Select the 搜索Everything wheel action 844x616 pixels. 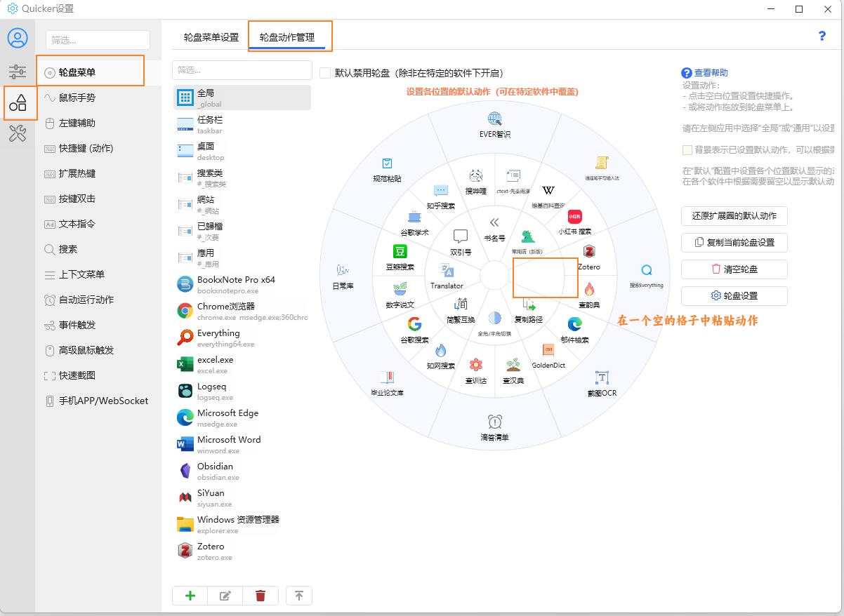click(x=646, y=276)
